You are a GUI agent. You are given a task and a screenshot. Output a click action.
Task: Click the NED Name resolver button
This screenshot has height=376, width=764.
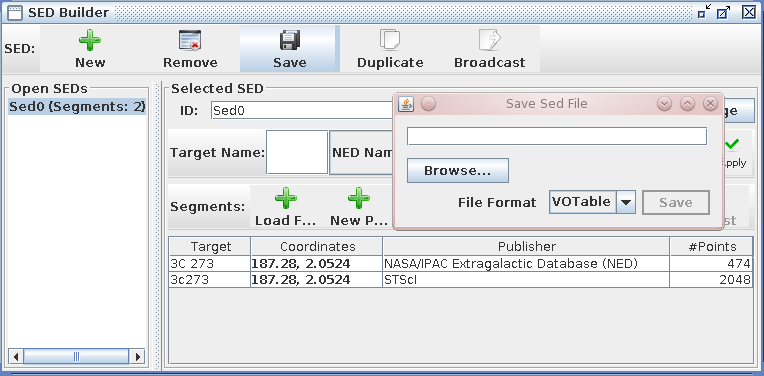click(x=362, y=152)
